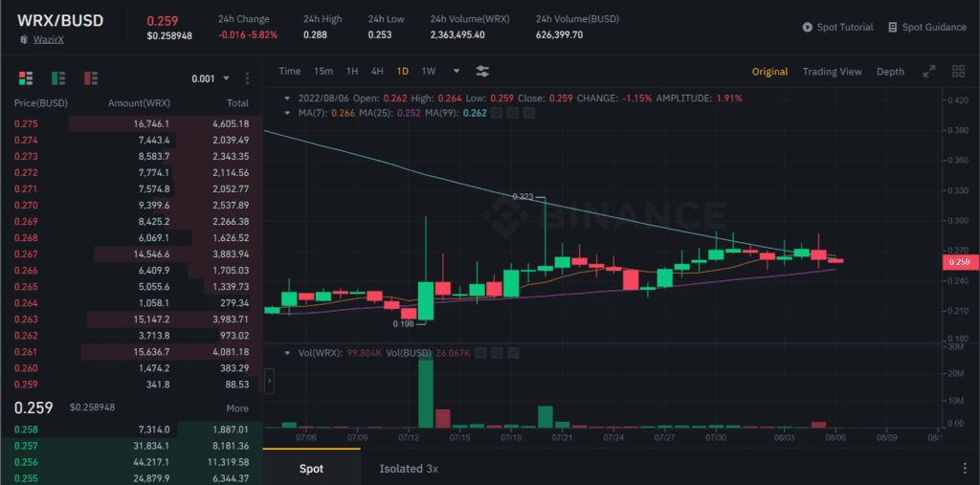Click the WRX/BUSD pair title
This screenshot has width=980, height=485.
pos(60,21)
